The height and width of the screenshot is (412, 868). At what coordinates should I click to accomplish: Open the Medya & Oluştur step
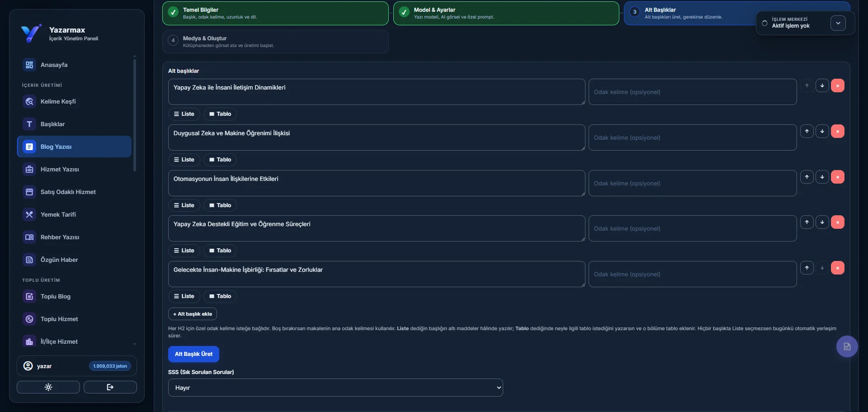click(x=275, y=42)
